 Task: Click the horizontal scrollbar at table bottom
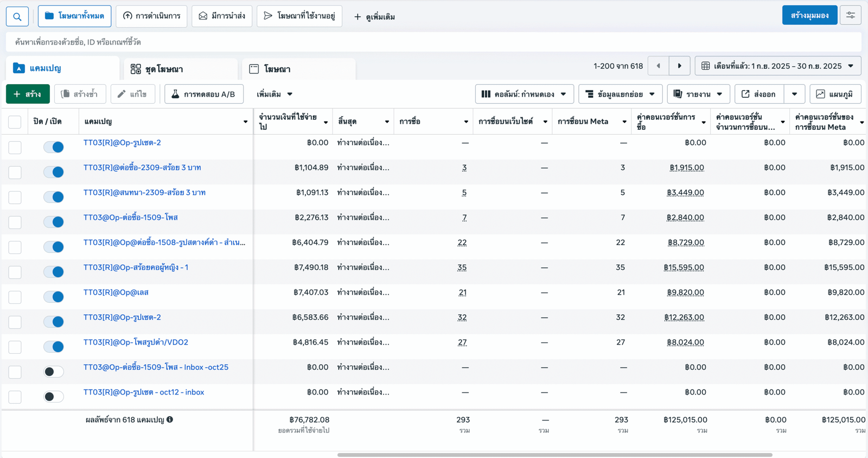pyautogui.click(x=554, y=455)
